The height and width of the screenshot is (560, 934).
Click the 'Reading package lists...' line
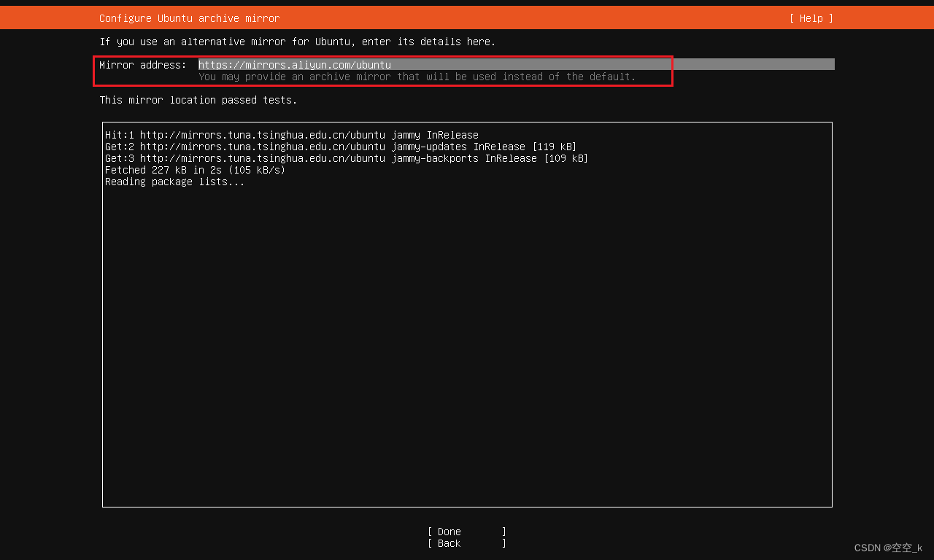(175, 182)
